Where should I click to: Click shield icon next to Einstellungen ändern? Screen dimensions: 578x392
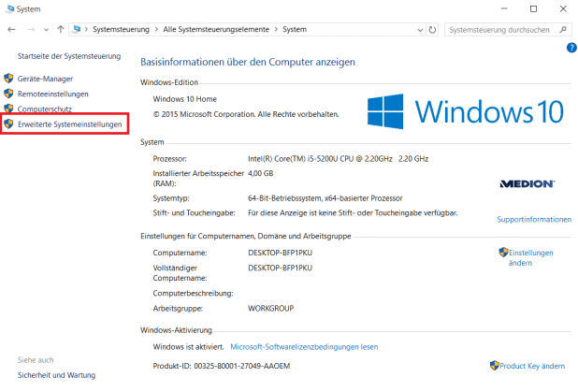click(x=503, y=253)
